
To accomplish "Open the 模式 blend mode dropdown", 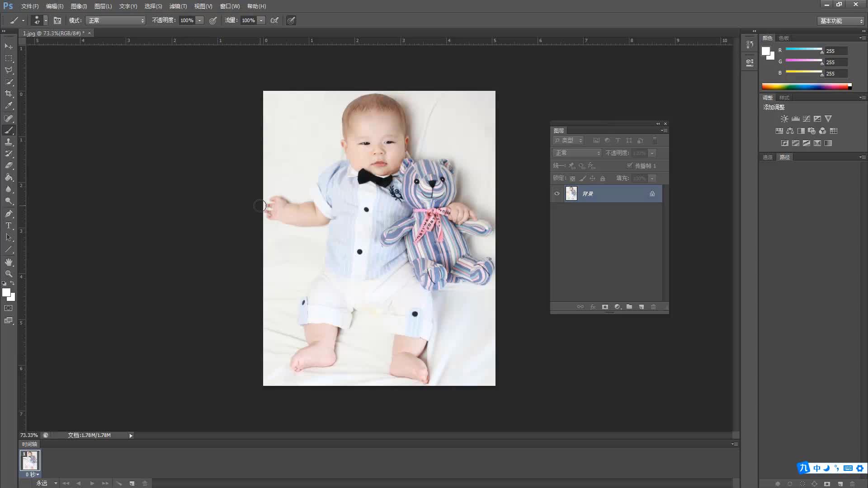I will 116,20.
